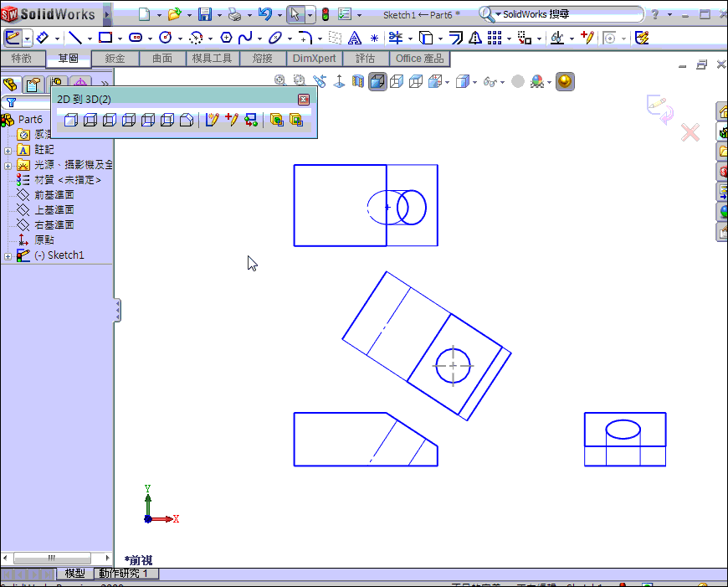728x587 pixels.
Task: Select the Smart Dimension tool
Action: click(42, 38)
